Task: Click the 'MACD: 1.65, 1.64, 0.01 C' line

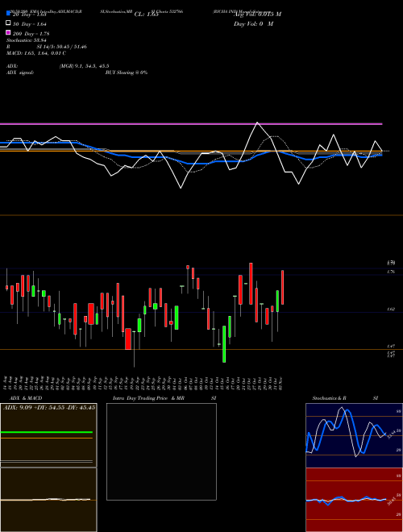Action: coord(36,53)
